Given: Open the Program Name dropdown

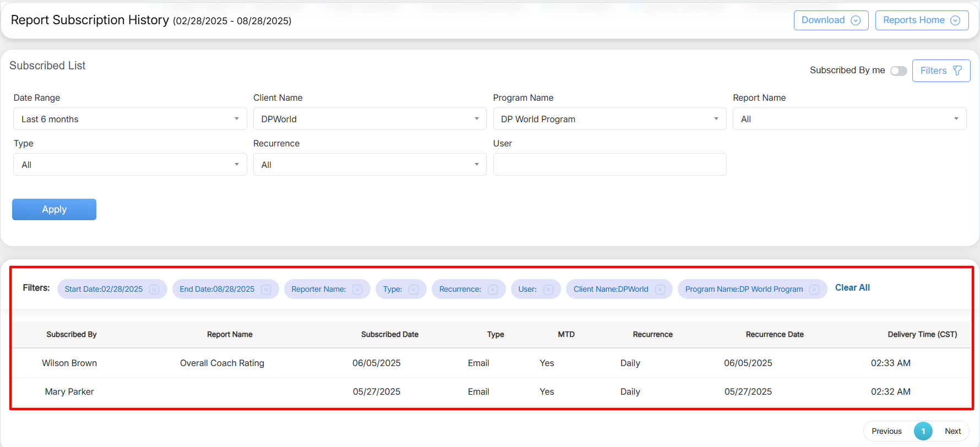Looking at the screenshot, I should [x=609, y=119].
